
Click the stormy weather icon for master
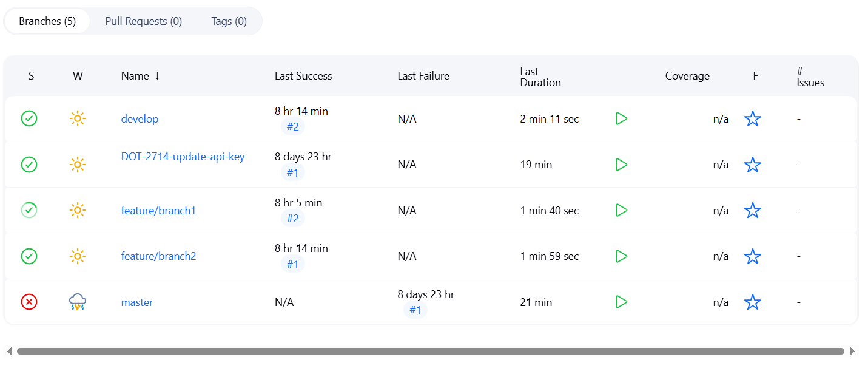coord(78,302)
